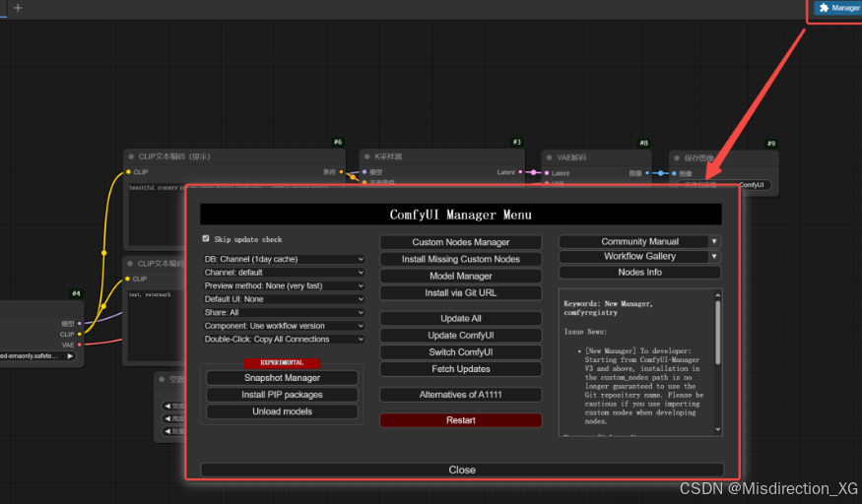Click Install via Git URL
862x504 pixels.
pos(461,293)
